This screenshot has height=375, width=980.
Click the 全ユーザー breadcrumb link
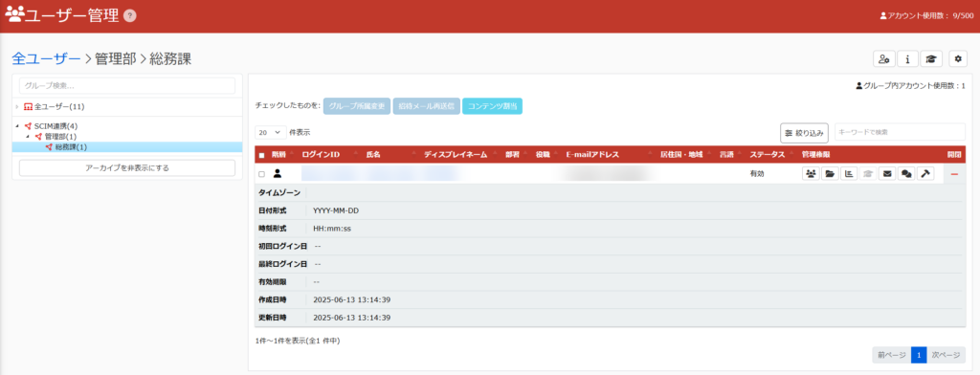pyautogui.click(x=46, y=58)
